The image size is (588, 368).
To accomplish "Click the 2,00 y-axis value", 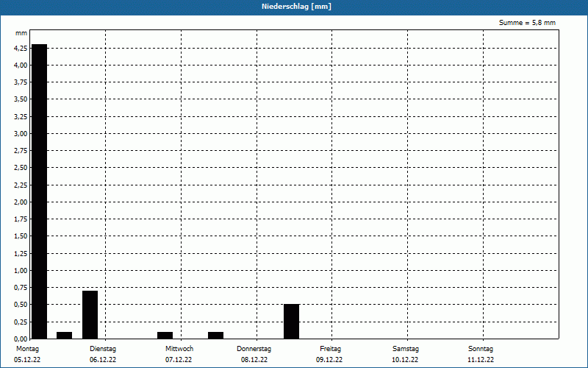I will click(x=21, y=202).
